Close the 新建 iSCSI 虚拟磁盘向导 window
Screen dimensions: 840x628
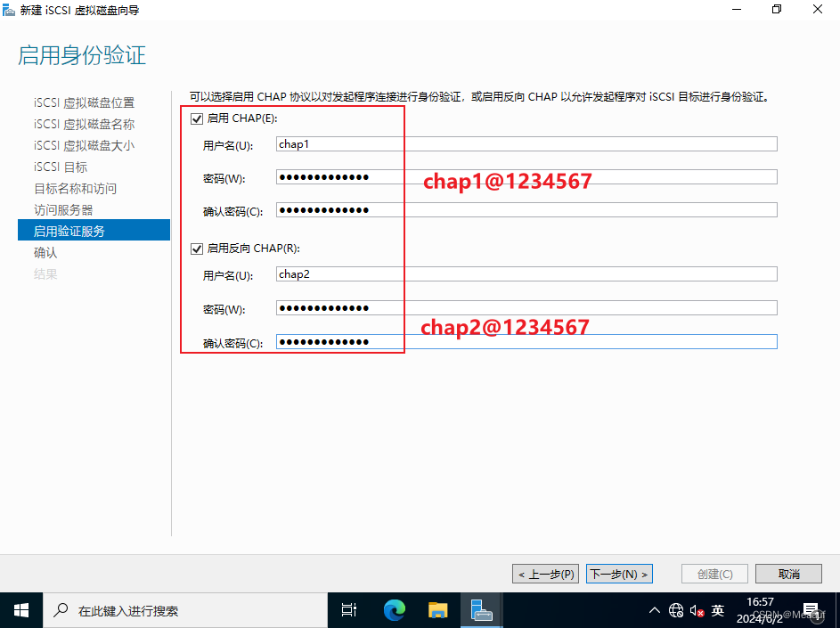coord(818,9)
